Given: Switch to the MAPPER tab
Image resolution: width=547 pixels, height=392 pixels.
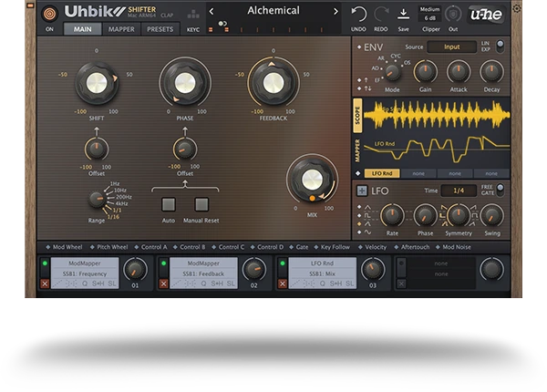Looking at the screenshot, I should pyautogui.click(x=121, y=29).
